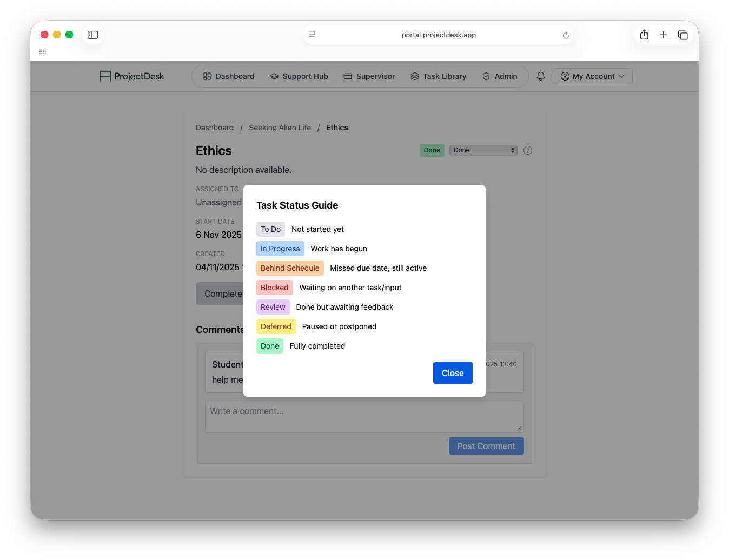Click the ProjectDesk logo icon
729x560 pixels.
click(x=104, y=76)
